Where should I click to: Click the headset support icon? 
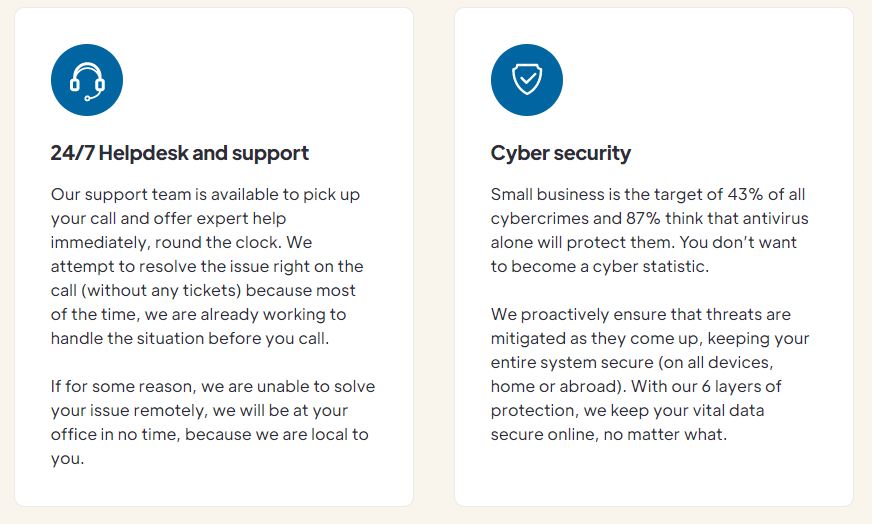[x=87, y=81]
